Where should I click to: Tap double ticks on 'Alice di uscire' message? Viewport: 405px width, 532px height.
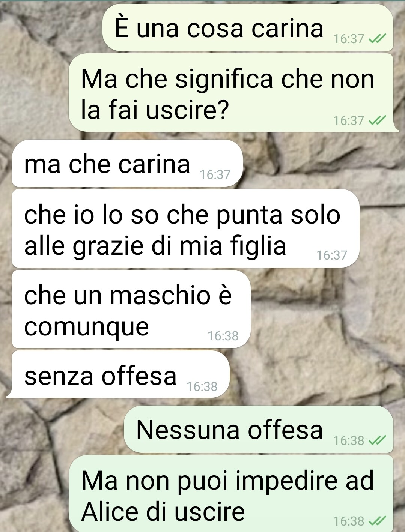coord(377,521)
